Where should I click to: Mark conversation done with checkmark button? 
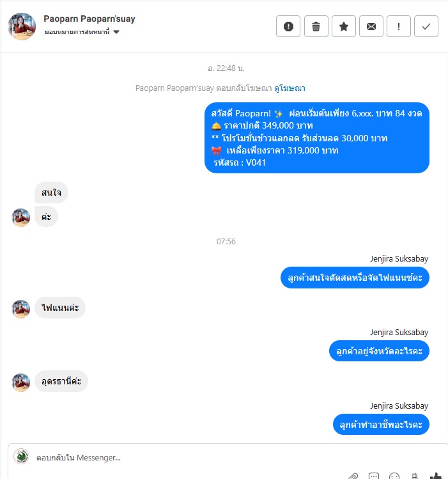[x=426, y=26]
